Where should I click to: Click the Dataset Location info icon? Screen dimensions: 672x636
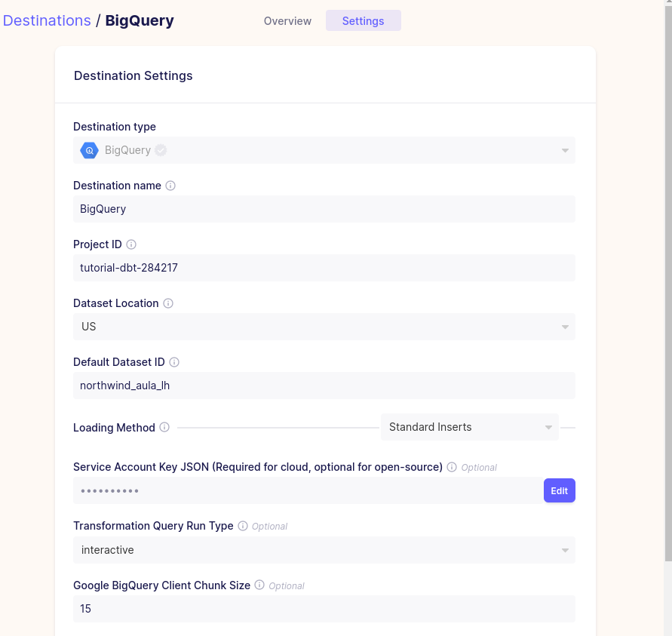168,303
